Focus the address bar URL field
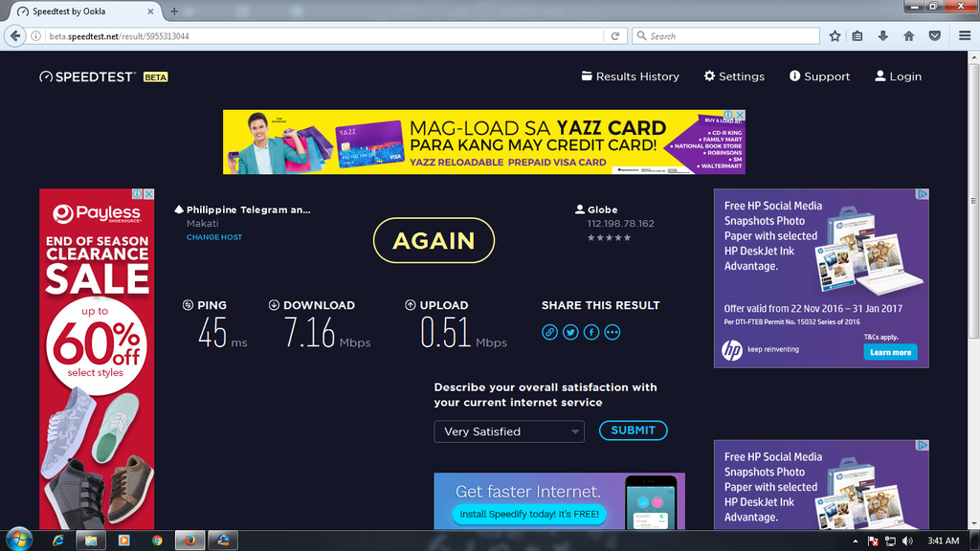Viewport: 980px width, 551px height. pos(325,36)
